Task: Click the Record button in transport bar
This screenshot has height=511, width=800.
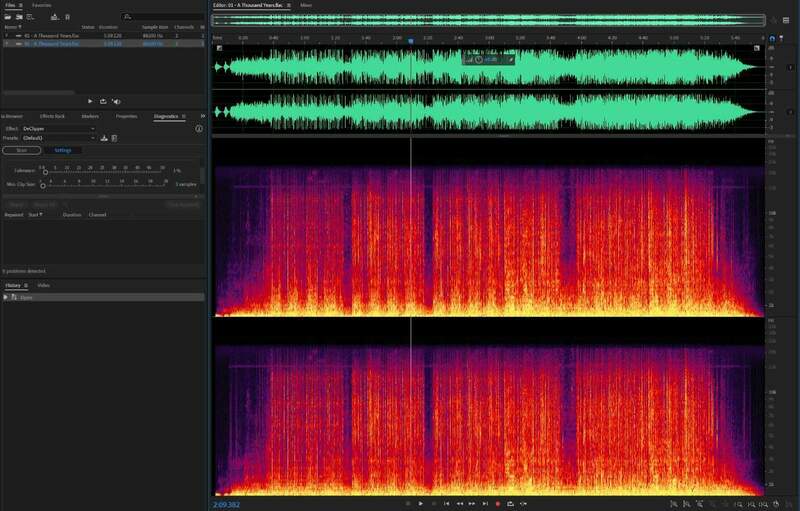Action: point(497,503)
